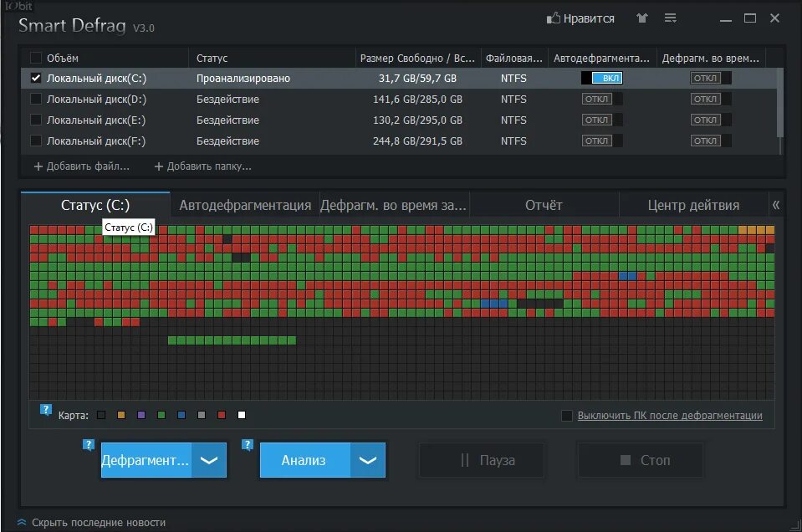Toggle auto defrag ОТКЛ switch for disk F:
The image size is (802, 532).
[x=602, y=141]
